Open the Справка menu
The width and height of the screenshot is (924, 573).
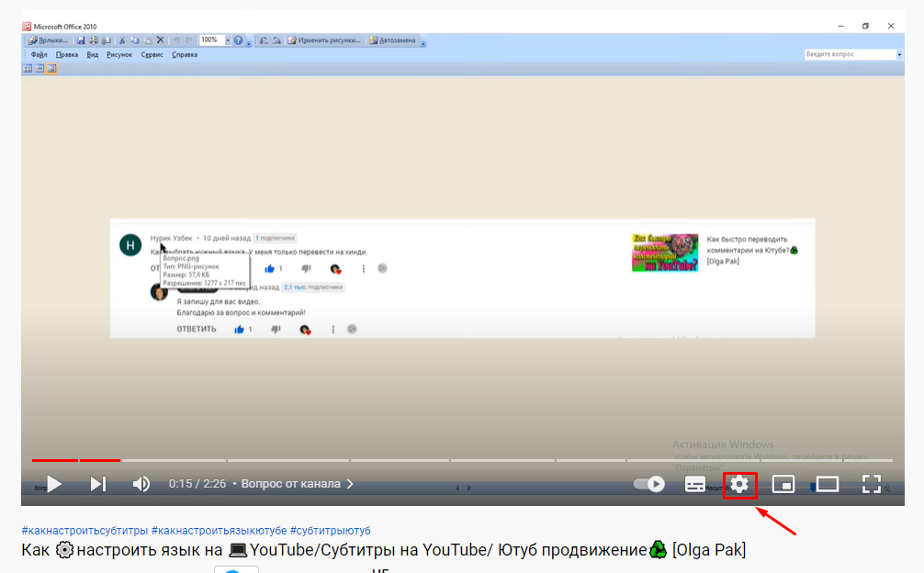click(185, 55)
